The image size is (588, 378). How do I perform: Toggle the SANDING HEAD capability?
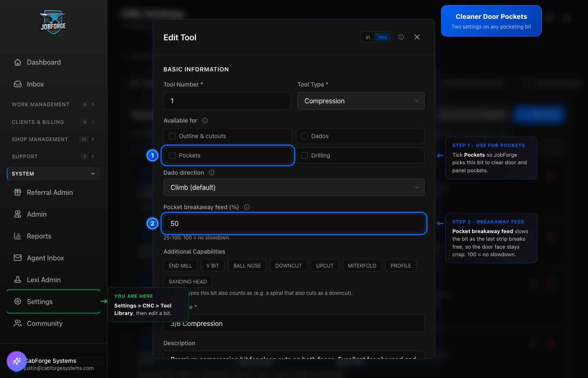coord(188,282)
